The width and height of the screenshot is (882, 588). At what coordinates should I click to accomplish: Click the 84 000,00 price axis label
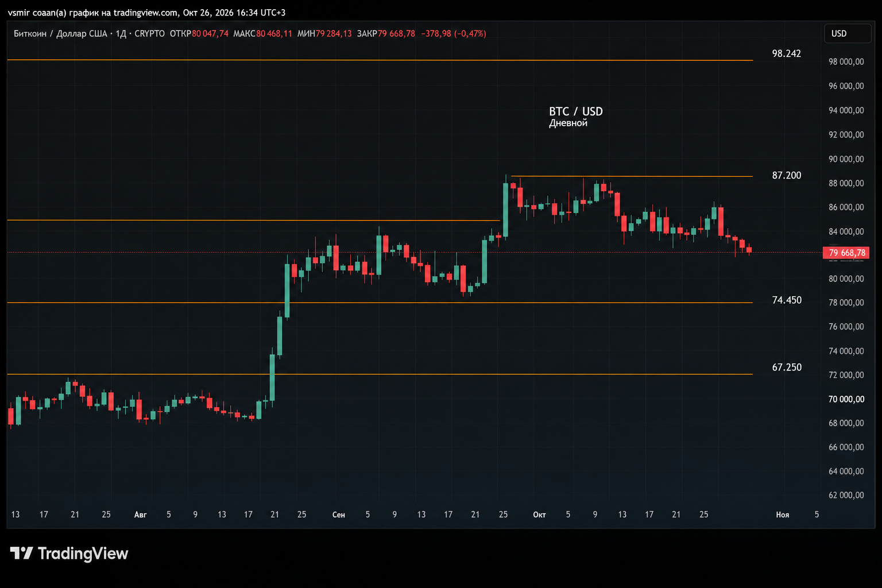[846, 231]
